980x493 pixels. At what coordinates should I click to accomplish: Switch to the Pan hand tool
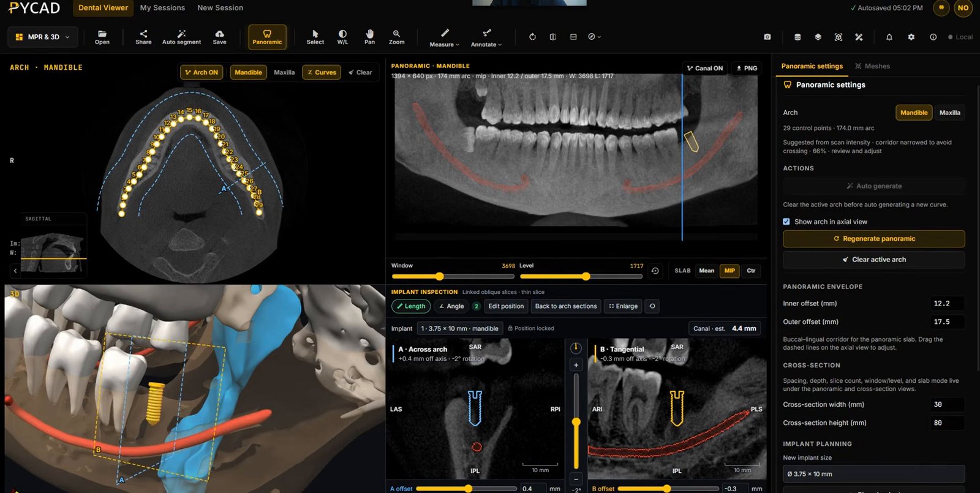369,37
